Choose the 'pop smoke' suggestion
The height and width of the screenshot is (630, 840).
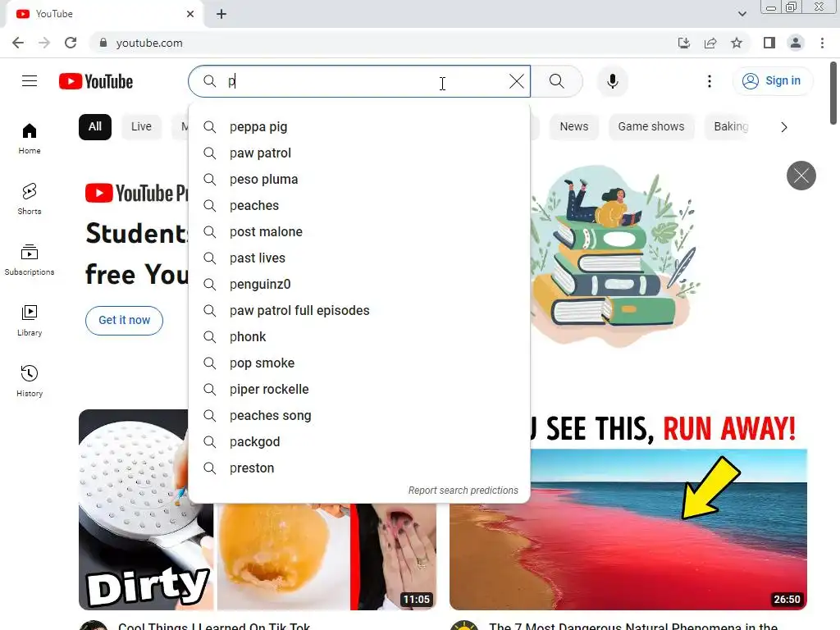359,363
